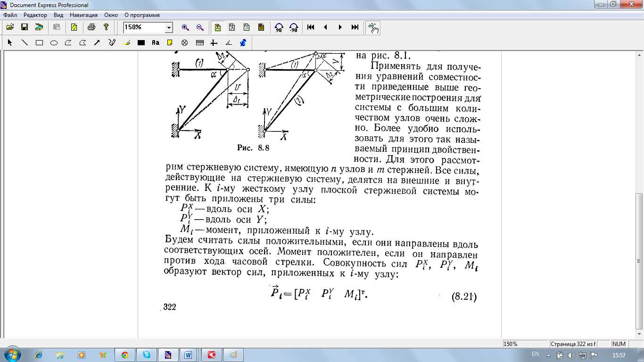Open the Файл menu
The image size is (644, 362).
10,15
